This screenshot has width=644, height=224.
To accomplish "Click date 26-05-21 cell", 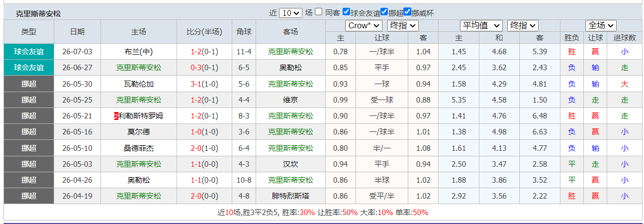I will pos(77,115).
